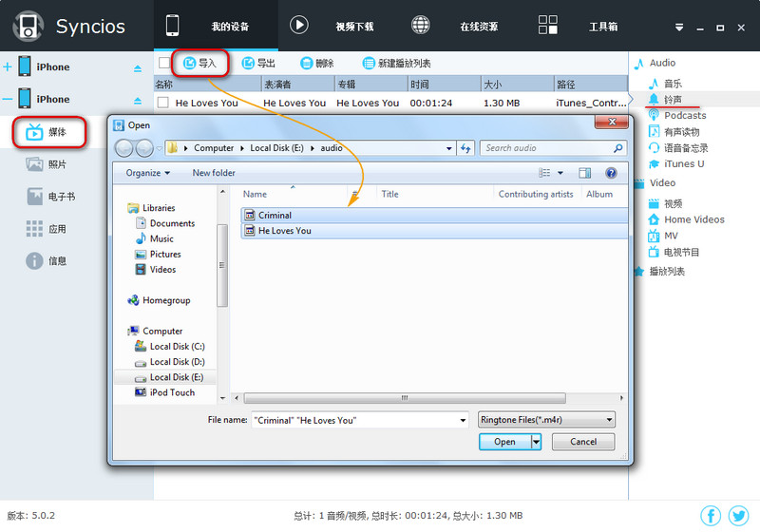
Task: Select MV category
Action: [663, 236]
